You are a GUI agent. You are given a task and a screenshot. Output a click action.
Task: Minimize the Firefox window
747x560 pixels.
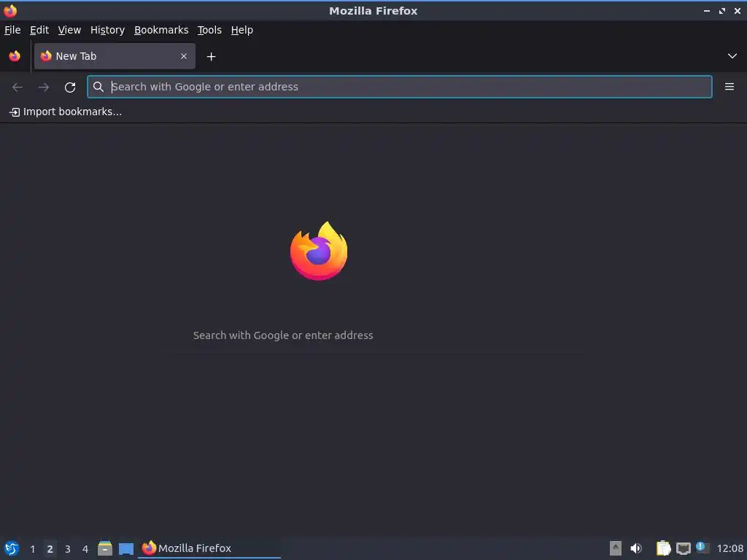coord(706,10)
